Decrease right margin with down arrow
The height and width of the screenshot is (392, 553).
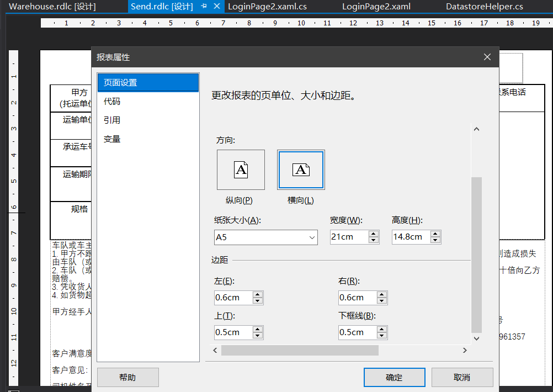[x=381, y=301]
